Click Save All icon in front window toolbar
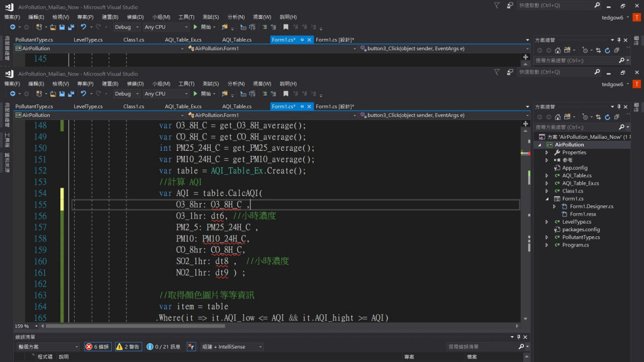 coord(71,94)
